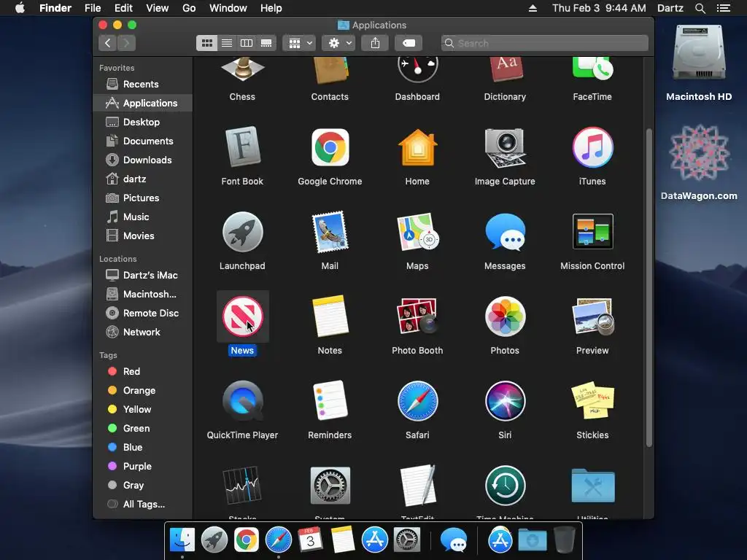Filter by the Green tag
747x560 pixels.
point(143,428)
